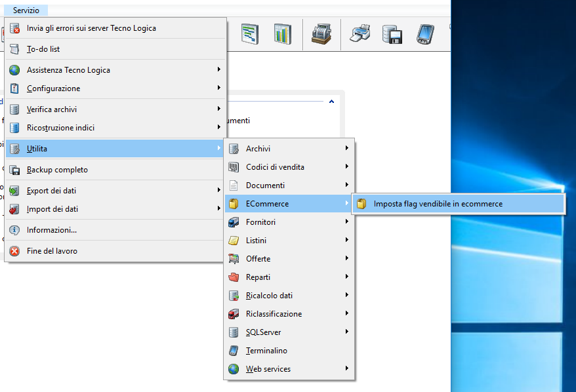This screenshot has height=392, width=576.
Task: Click the handheld PDA device toolbar icon
Action: click(x=425, y=33)
